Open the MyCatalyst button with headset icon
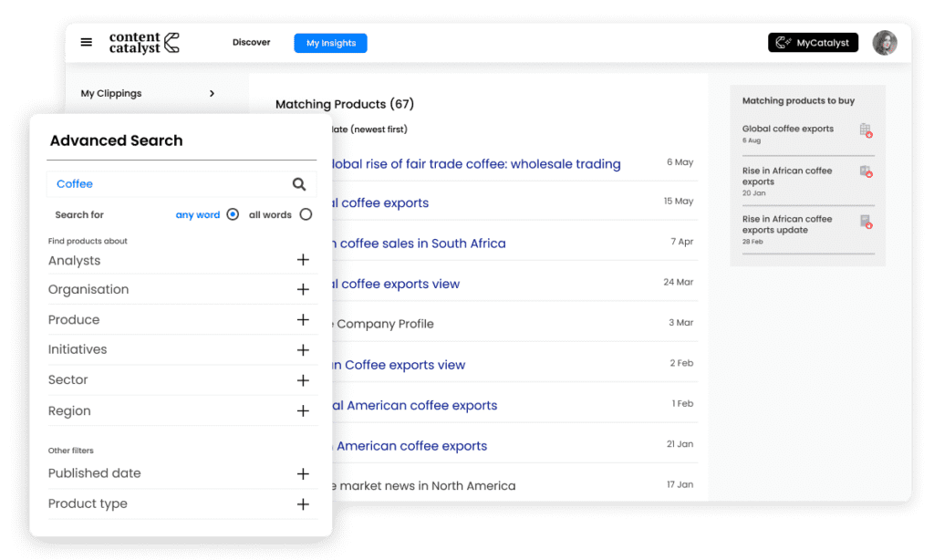Viewport: 934px width, 560px height. click(812, 42)
